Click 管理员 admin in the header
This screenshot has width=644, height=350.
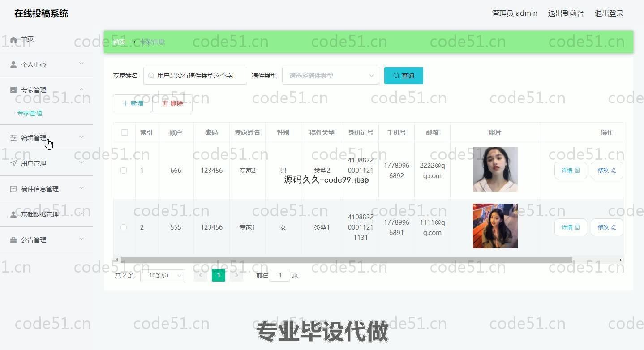(x=515, y=13)
